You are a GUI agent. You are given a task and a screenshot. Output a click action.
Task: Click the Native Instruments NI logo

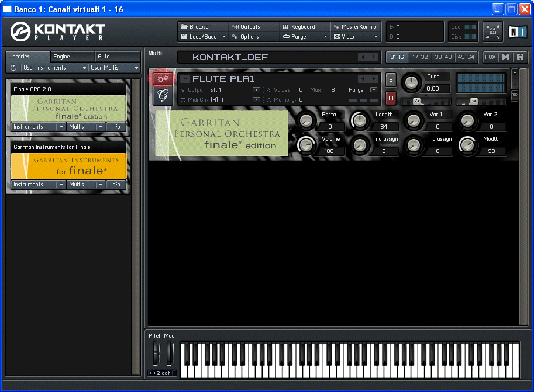click(516, 32)
